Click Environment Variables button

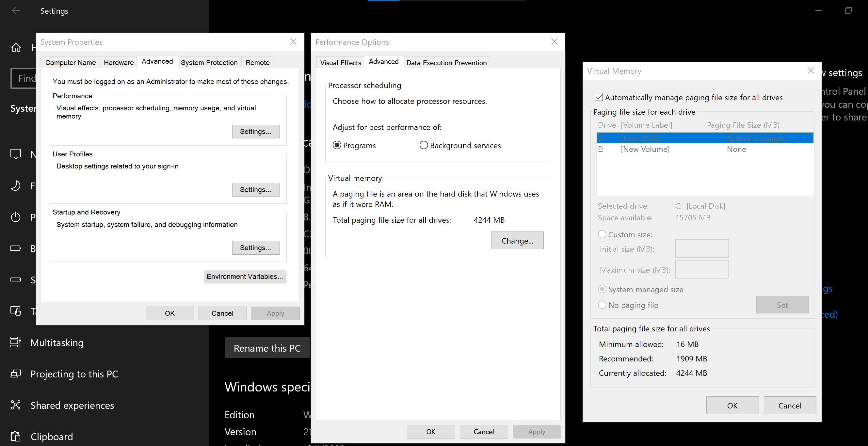245,277
